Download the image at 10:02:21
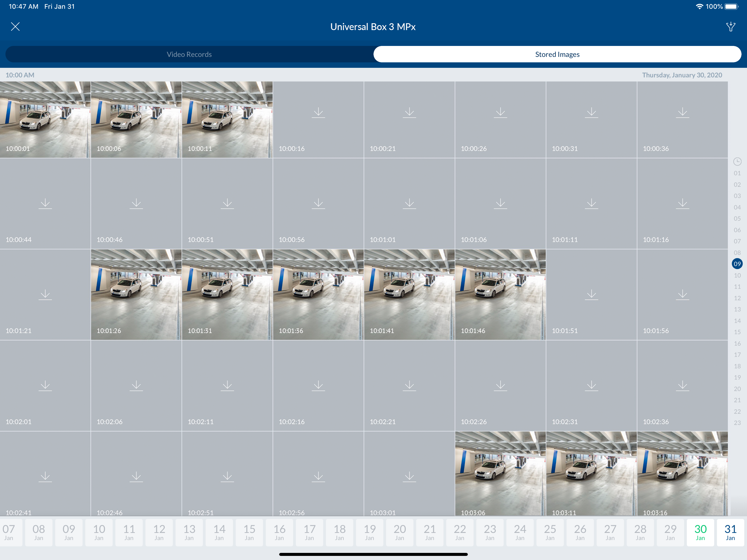 click(x=409, y=386)
